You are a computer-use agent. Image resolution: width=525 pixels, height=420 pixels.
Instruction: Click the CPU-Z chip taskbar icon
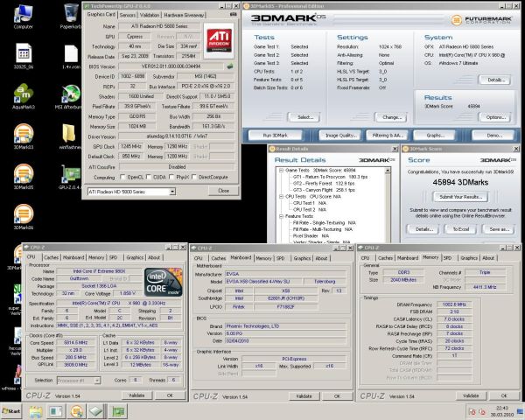click(x=95, y=411)
